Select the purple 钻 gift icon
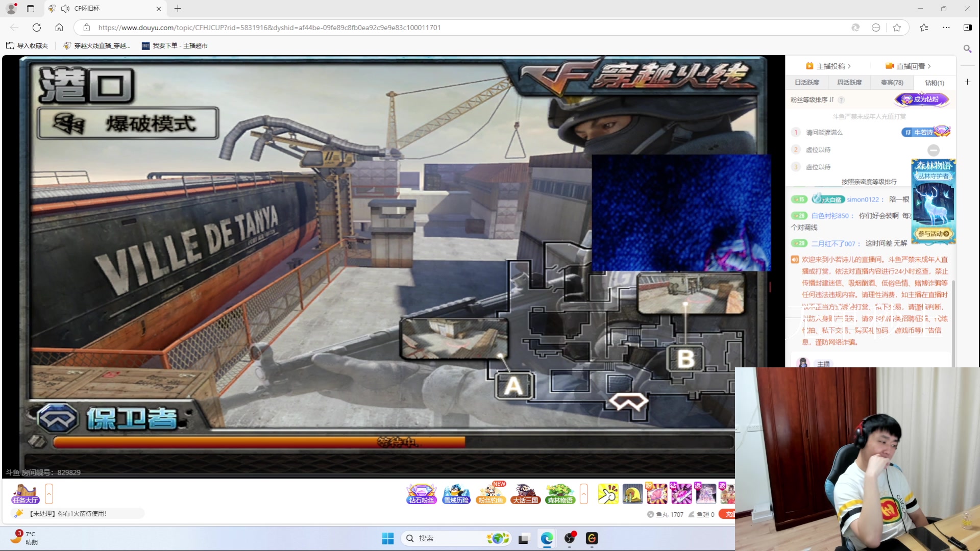Screen dimensions: 980x551 click(x=681, y=493)
